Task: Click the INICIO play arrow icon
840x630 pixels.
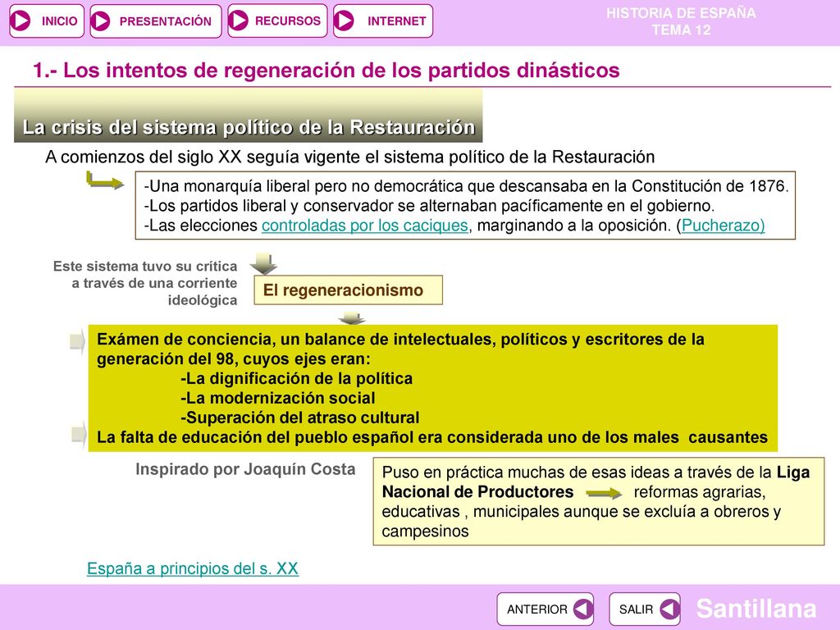Action: [x=21, y=21]
